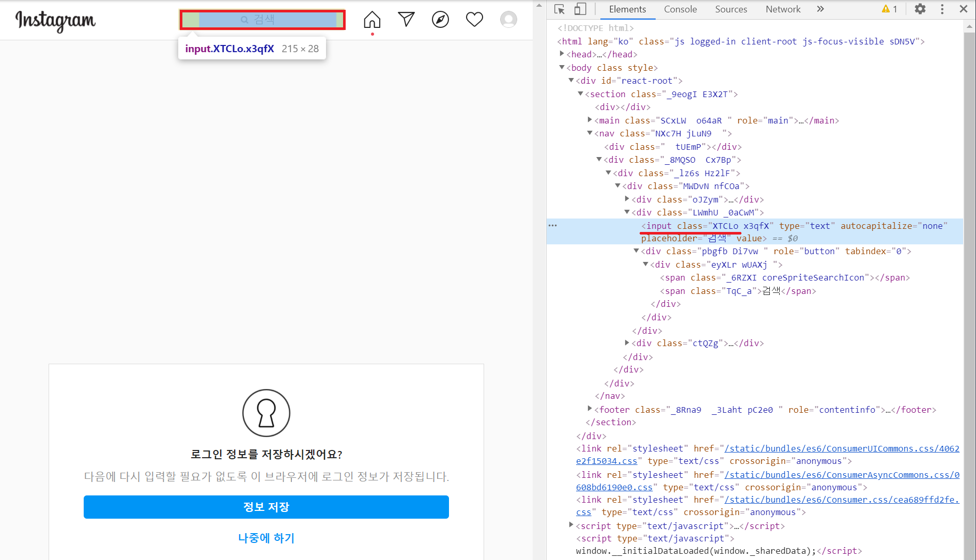Activate DevTools inspect element picker

[x=559, y=9]
